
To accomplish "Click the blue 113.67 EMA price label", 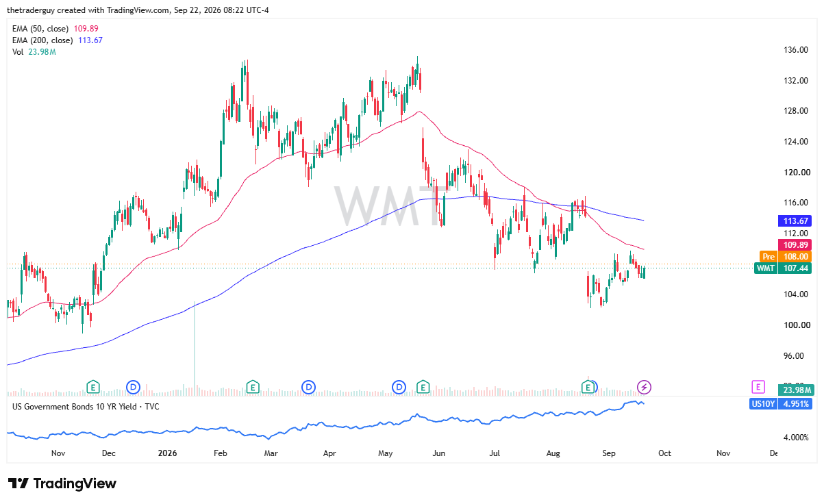I will pos(795,221).
